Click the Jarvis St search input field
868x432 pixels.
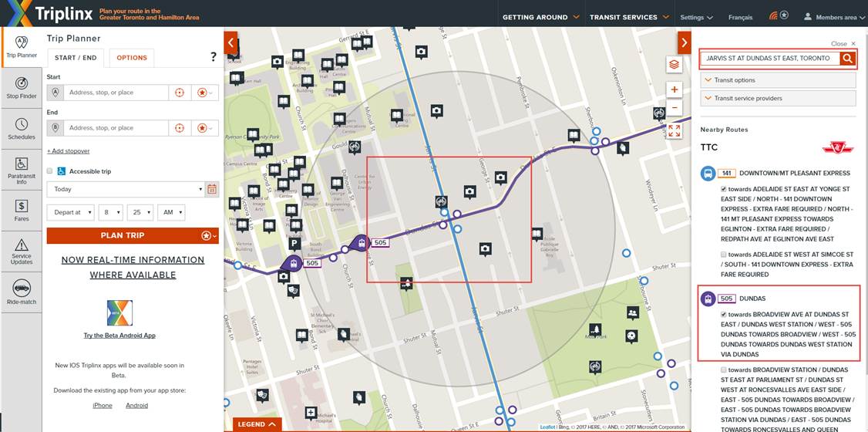[770, 58]
